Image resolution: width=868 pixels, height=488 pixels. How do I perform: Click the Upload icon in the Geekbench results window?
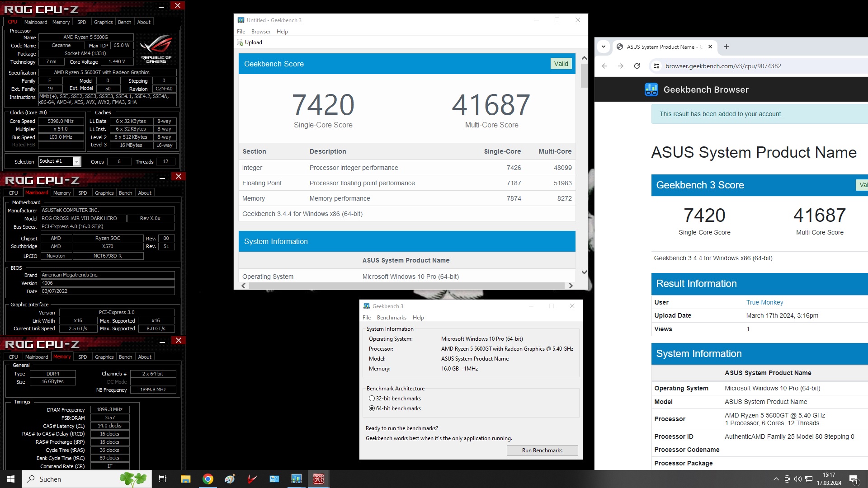click(240, 42)
